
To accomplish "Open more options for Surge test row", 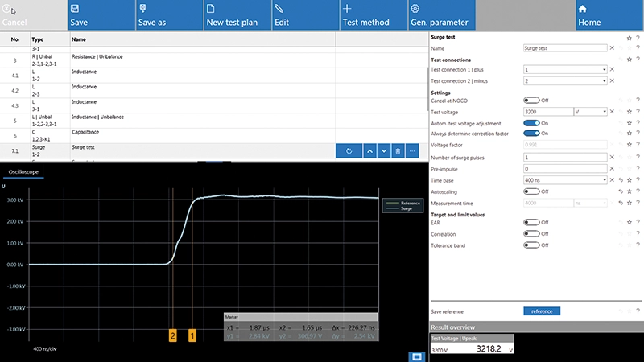I will pos(412,150).
